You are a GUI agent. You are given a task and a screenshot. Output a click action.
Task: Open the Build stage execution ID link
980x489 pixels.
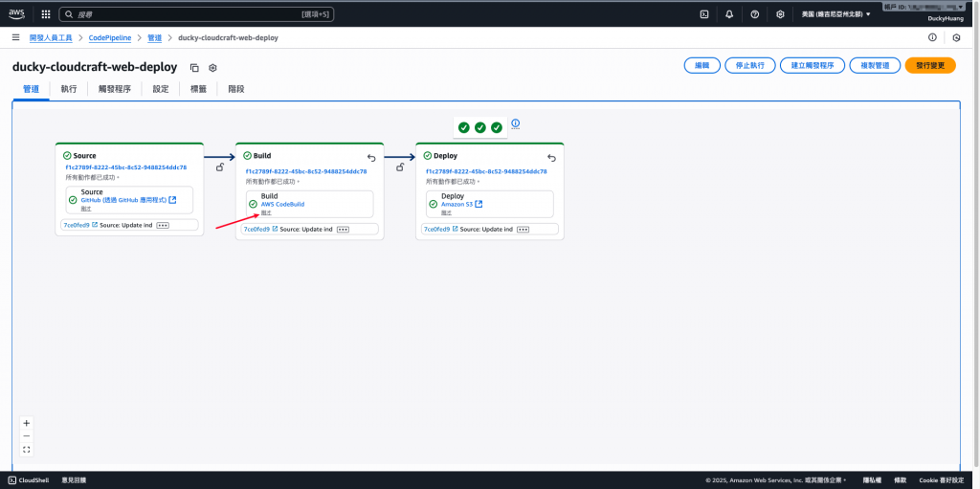305,171
